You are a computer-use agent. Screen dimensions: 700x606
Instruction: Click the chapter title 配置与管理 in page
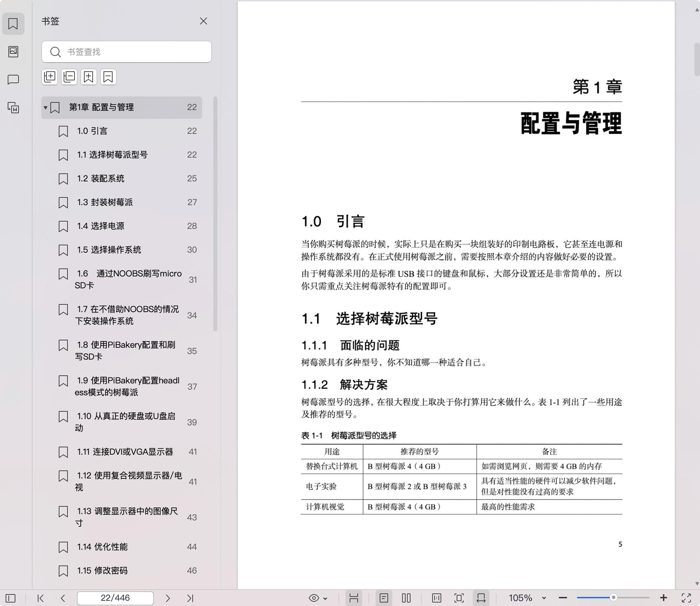(x=571, y=123)
